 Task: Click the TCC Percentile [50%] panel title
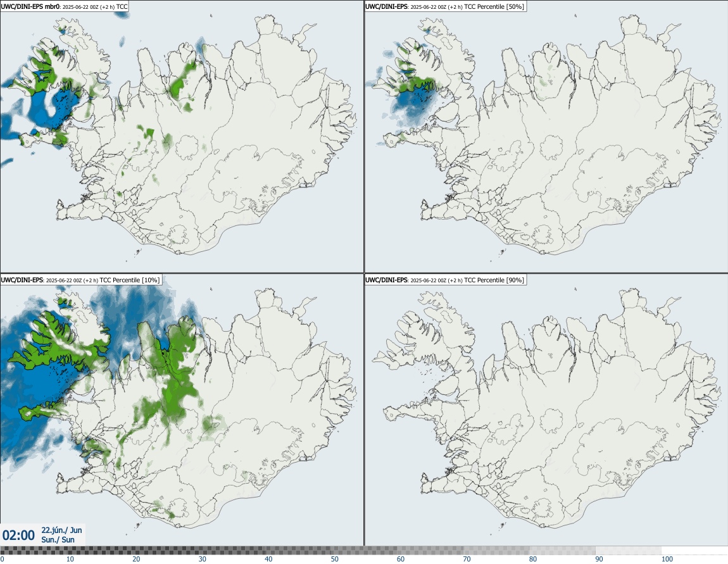[445, 6]
